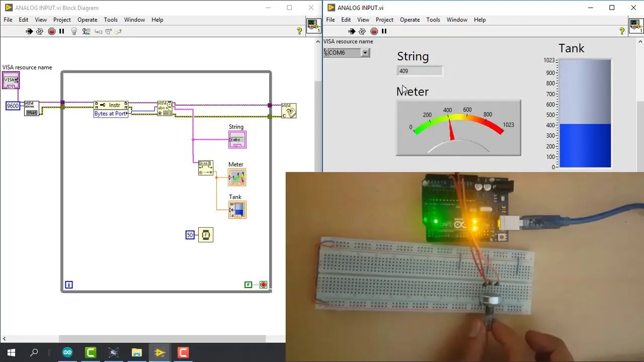The height and width of the screenshot is (362, 644).
Task: Select the VISA Configure Serial Port node
Action: (x=31, y=108)
